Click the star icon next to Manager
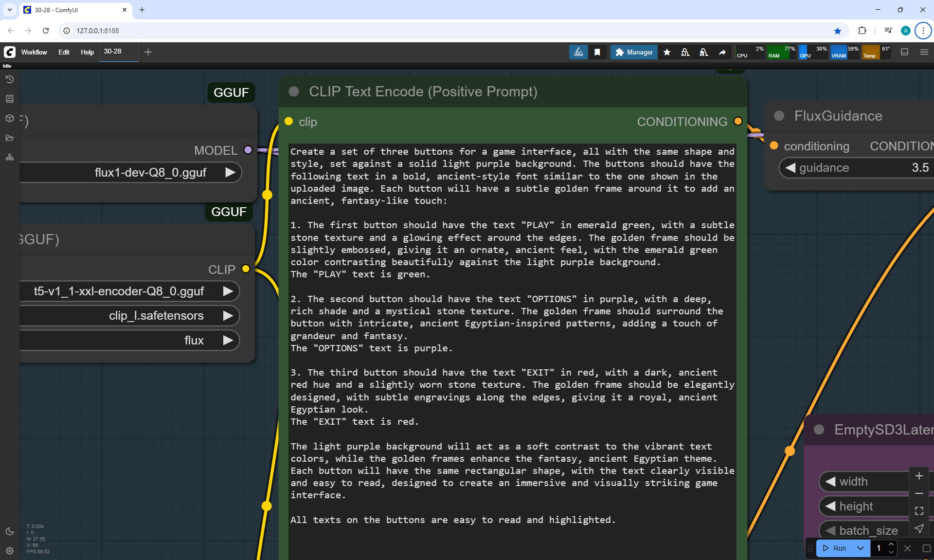The height and width of the screenshot is (560, 934). point(667,52)
